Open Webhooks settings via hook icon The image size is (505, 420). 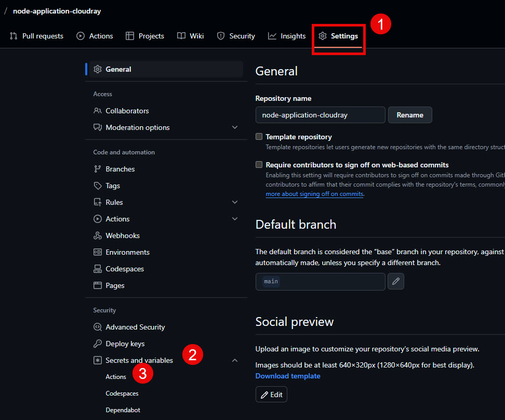98,235
